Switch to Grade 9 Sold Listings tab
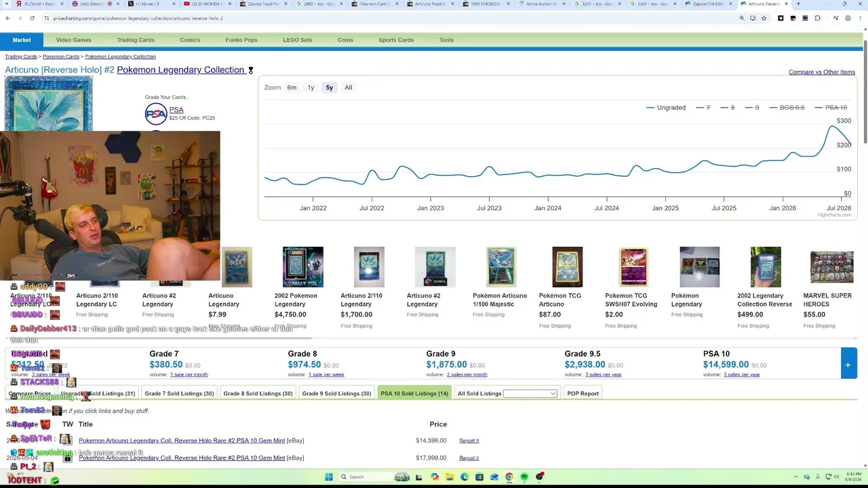 [336, 394]
